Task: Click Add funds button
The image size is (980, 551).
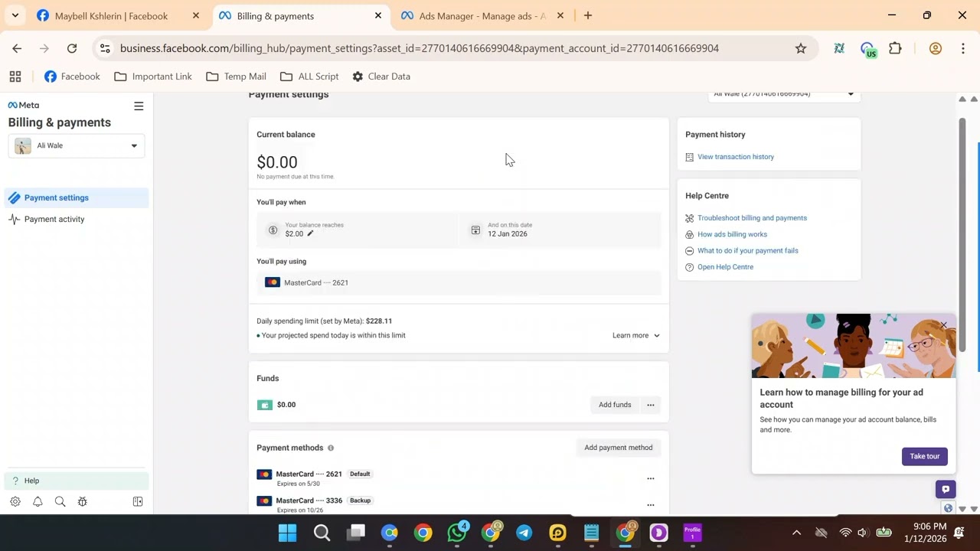Action: click(x=615, y=405)
